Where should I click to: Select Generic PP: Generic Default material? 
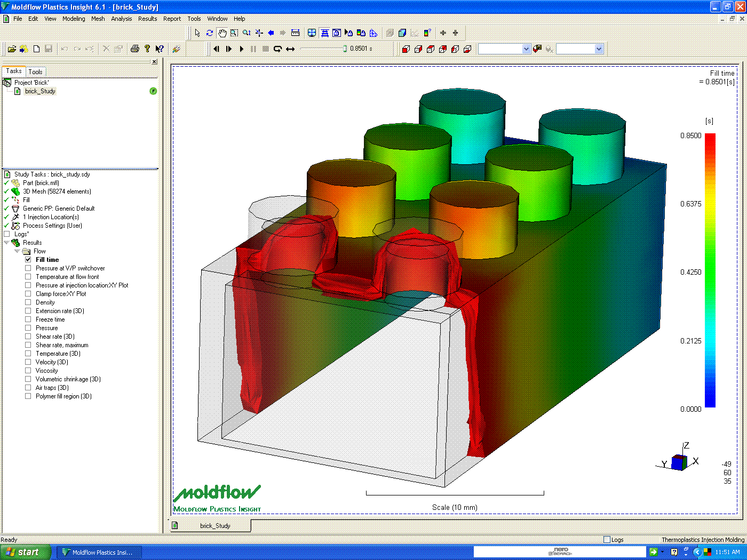point(59,209)
